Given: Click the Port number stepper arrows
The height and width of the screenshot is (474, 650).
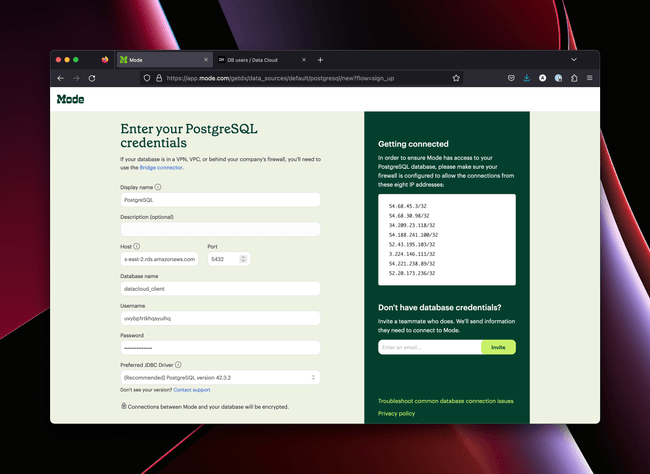Looking at the screenshot, I should click(243, 258).
